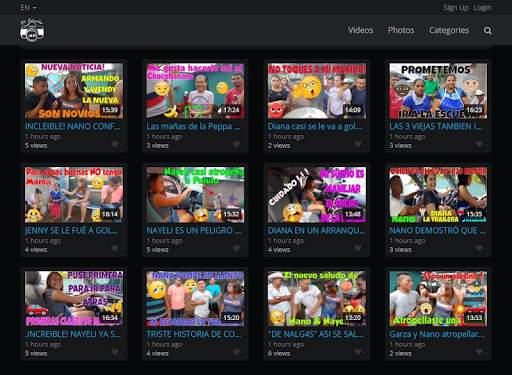Go to the Videos menu
Viewport: 512px width, 375px height.
point(360,30)
